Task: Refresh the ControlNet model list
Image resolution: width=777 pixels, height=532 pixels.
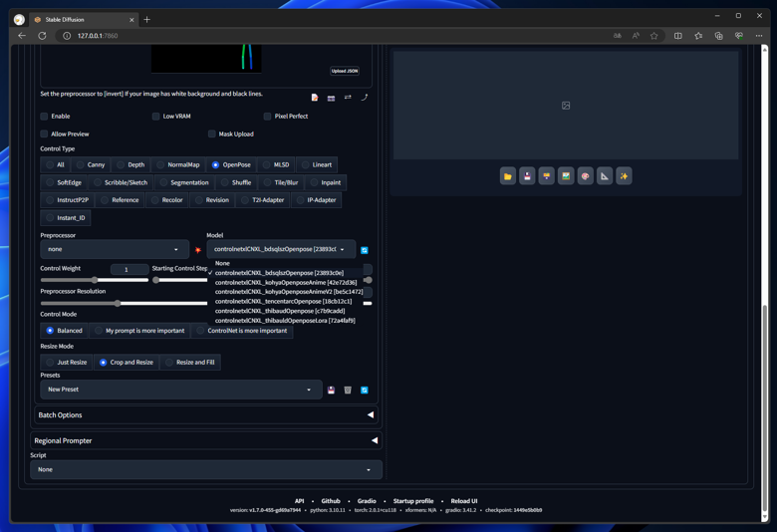Action: 365,250
